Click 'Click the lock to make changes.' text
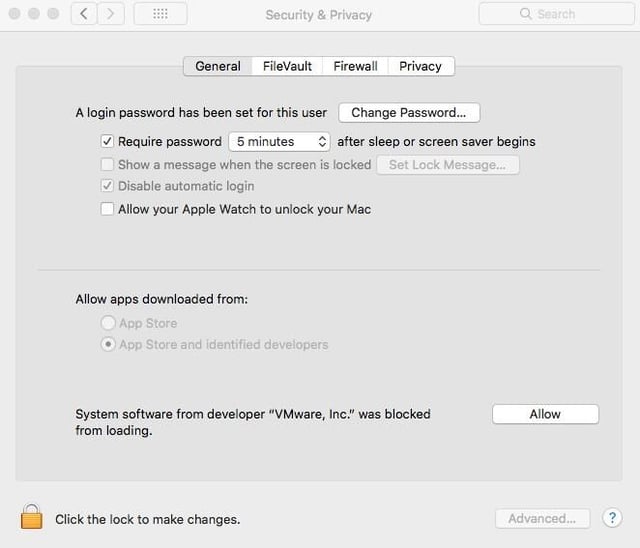640x548 pixels. [x=148, y=519]
